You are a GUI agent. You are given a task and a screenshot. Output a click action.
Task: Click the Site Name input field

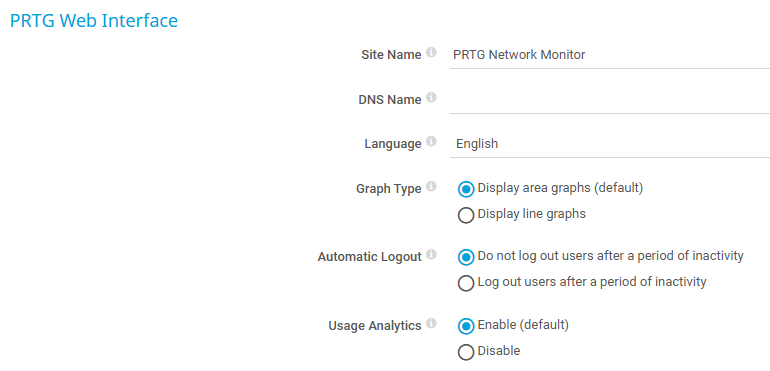point(609,55)
